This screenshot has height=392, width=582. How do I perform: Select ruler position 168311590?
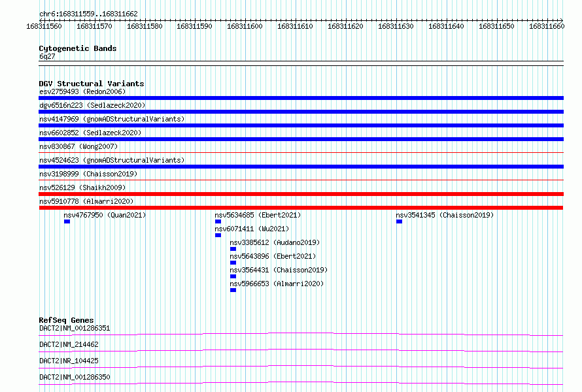point(194,26)
